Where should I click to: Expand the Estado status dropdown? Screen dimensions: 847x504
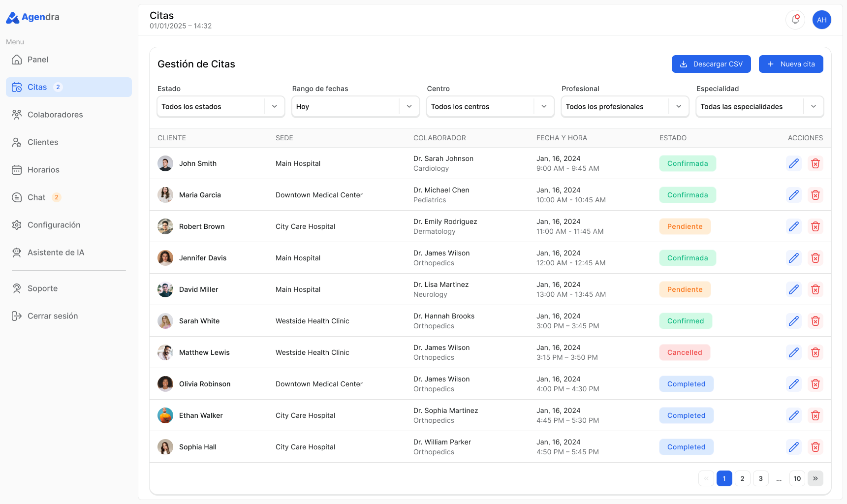[221, 106]
